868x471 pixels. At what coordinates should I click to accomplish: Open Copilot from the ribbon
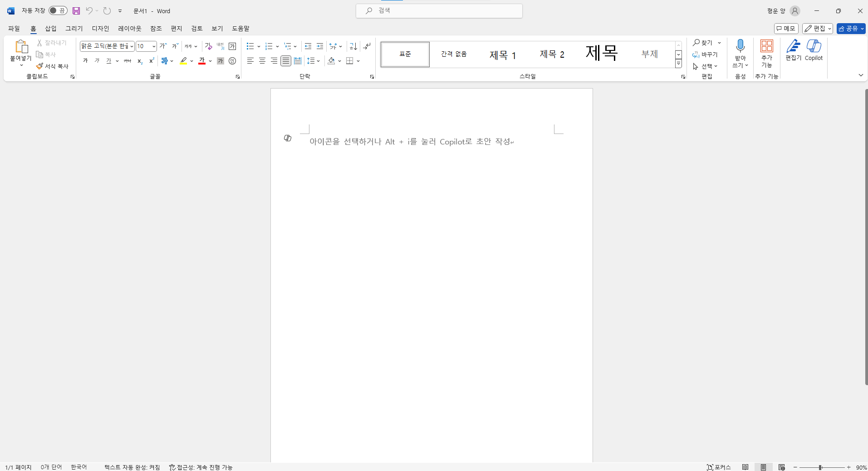(x=814, y=50)
